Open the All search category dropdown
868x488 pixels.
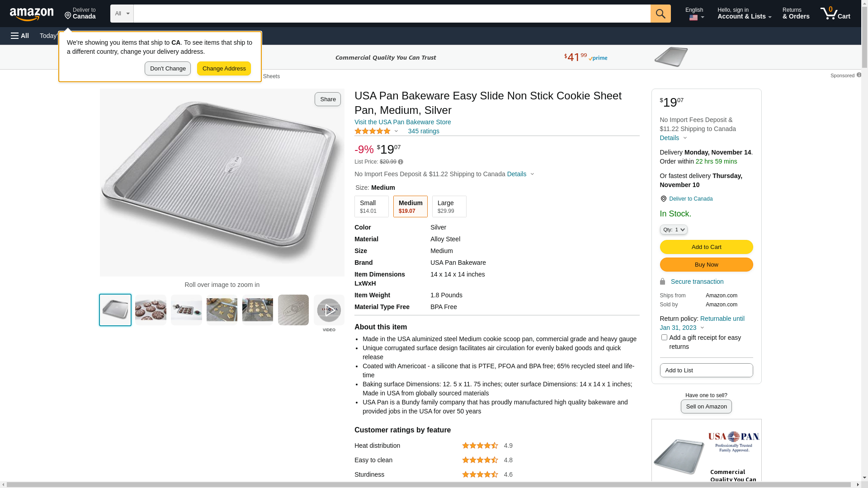pyautogui.click(x=122, y=14)
